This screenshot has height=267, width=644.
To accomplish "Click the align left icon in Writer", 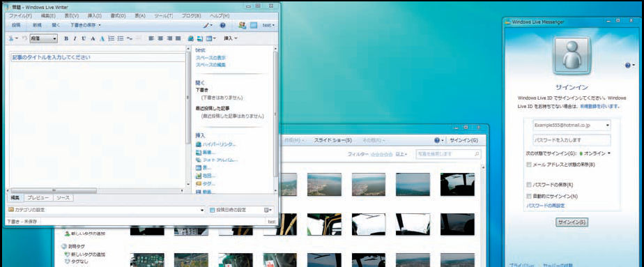I will pos(151,38).
